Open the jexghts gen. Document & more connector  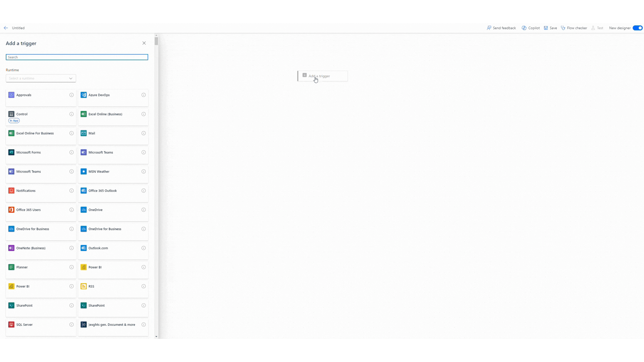(113, 327)
